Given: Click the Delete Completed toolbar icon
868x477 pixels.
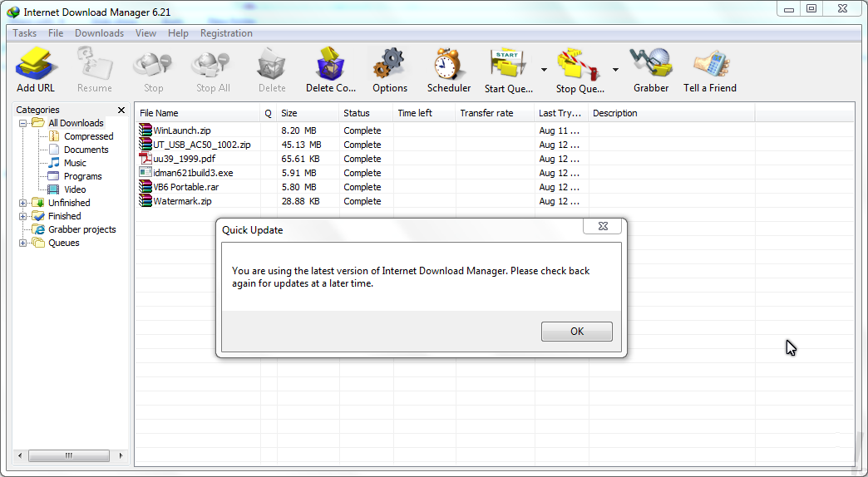Looking at the screenshot, I should click(x=330, y=64).
